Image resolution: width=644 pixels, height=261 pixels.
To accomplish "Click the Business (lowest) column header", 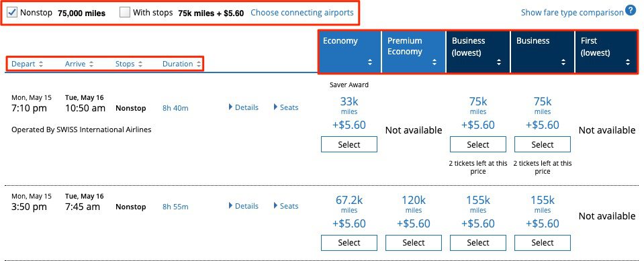I will click(478, 51).
